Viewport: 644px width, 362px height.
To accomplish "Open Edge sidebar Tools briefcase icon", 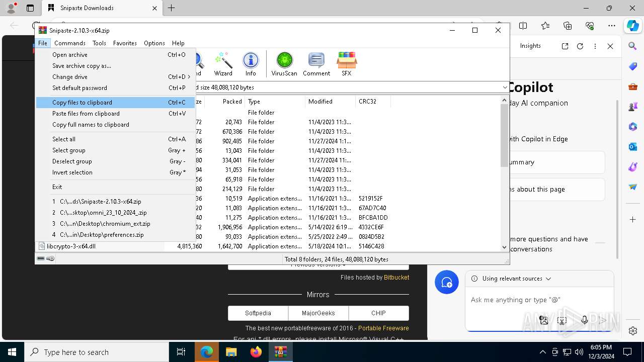I will coord(632,86).
